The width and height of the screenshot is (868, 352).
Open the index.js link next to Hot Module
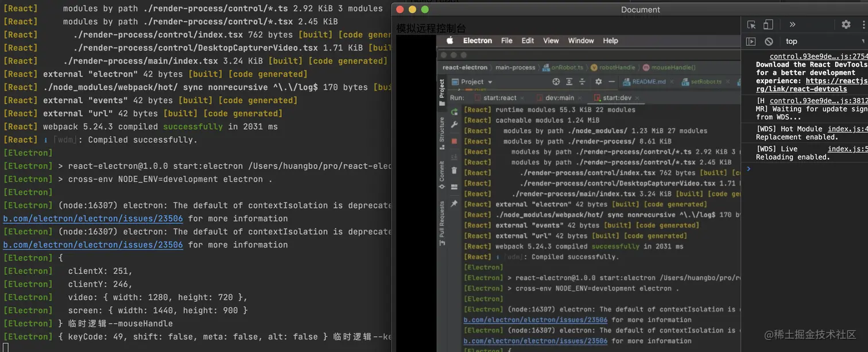[848, 129]
